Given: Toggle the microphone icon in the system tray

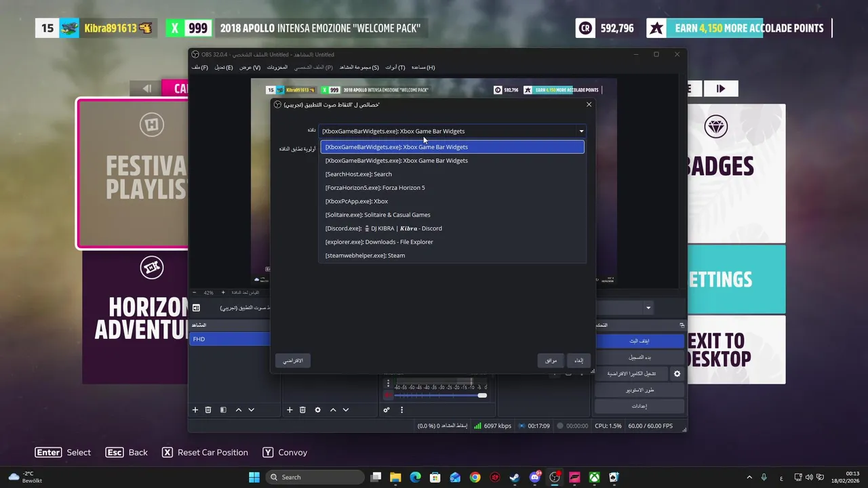Looking at the screenshot, I should click(x=764, y=477).
